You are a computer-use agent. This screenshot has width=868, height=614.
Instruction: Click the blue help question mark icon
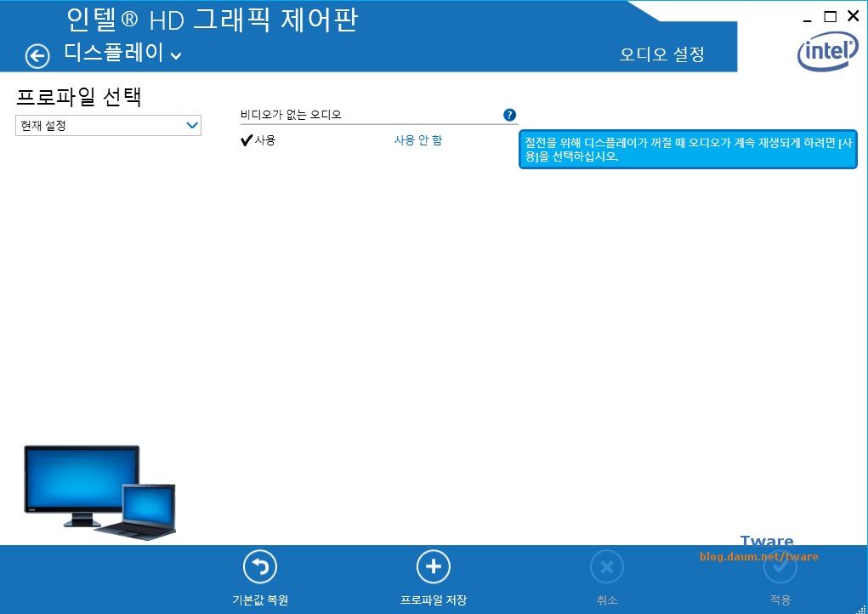[x=509, y=115]
